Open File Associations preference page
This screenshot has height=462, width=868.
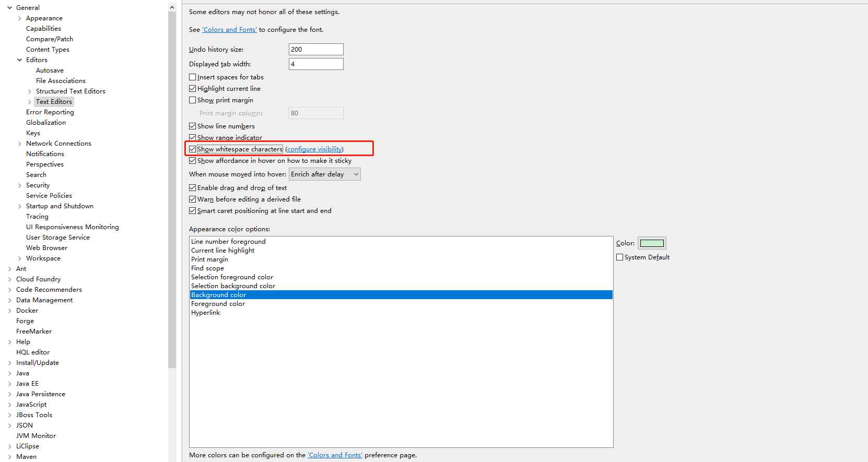click(61, 81)
